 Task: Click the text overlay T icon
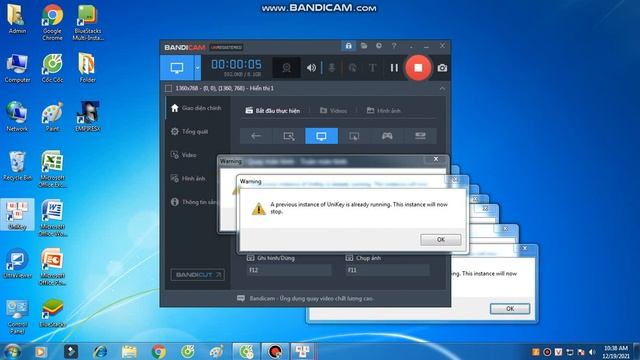click(x=372, y=68)
